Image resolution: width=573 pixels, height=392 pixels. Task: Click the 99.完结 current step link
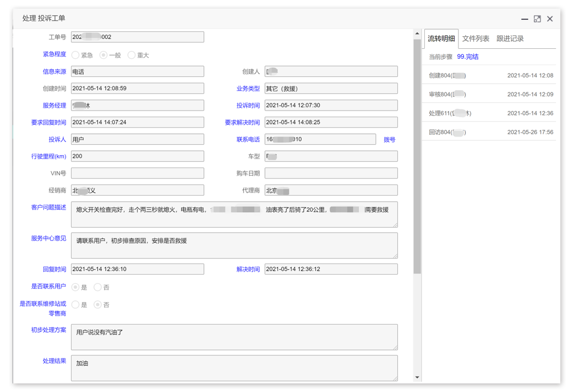468,57
